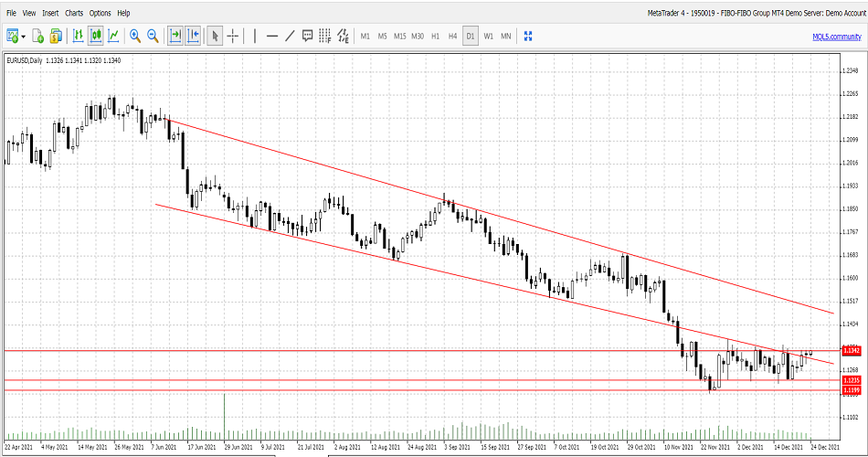This screenshot has width=868, height=457.
Task: Select the cursor arrow tool
Action: click(x=215, y=36)
